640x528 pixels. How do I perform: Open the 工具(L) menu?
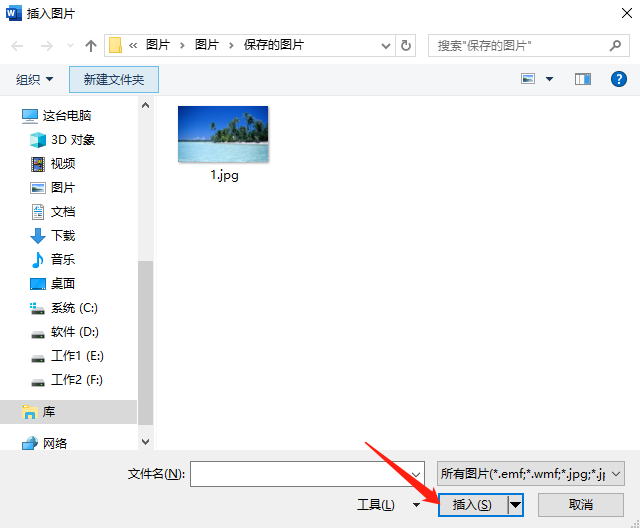pos(388,505)
